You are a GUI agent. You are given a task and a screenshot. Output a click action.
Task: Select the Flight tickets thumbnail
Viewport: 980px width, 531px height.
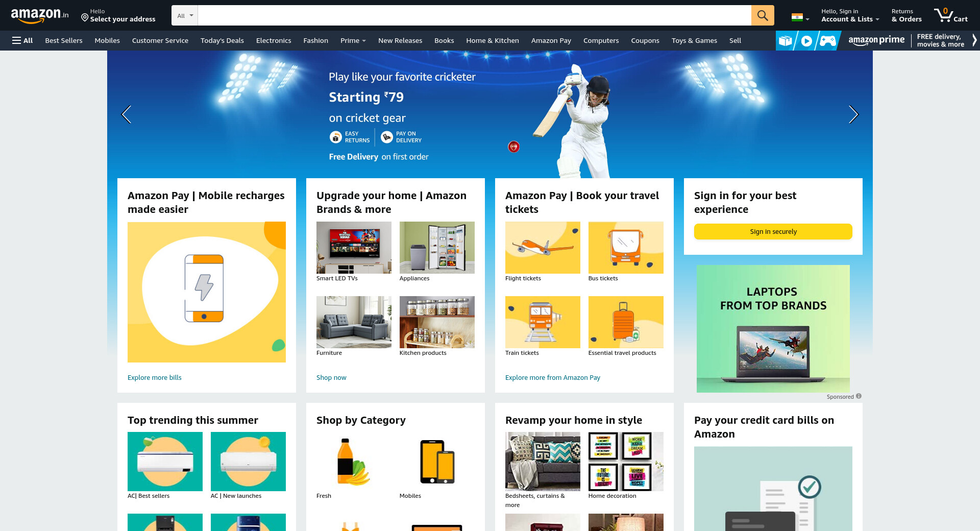pyautogui.click(x=543, y=248)
